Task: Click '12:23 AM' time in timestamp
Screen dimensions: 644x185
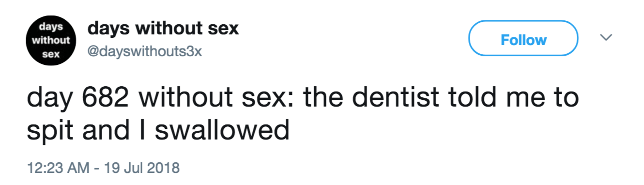Action: [x=58, y=168]
